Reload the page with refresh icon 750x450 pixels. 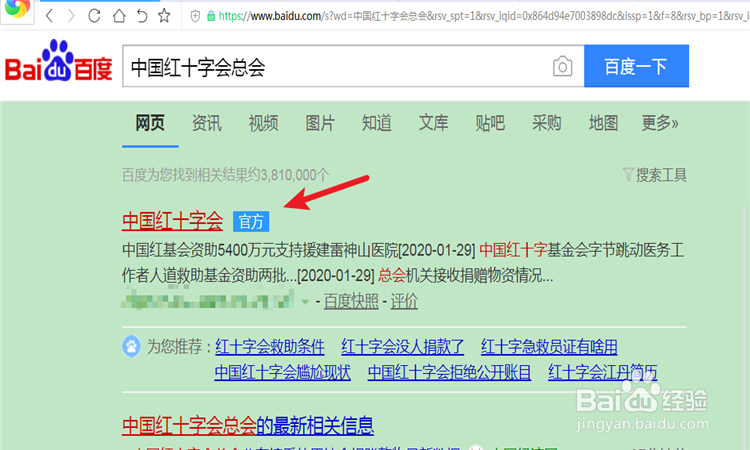coord(94,16)
